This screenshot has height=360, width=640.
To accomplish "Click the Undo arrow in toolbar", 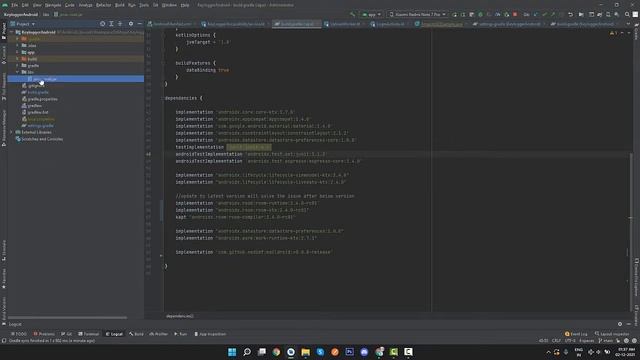I will (571, 14).
